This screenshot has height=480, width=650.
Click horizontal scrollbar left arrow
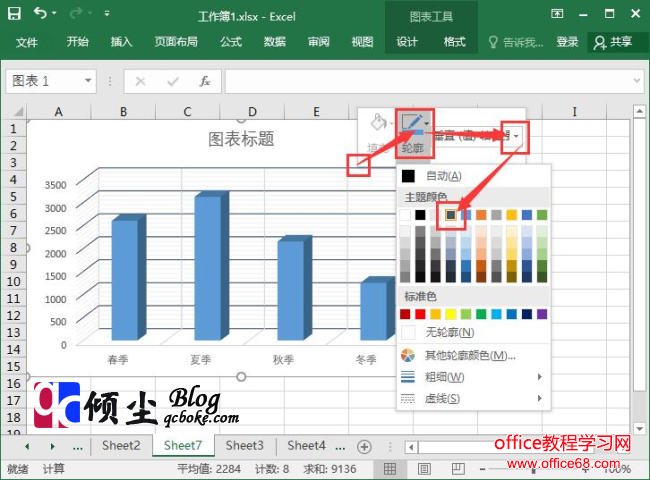pos(411,447)
